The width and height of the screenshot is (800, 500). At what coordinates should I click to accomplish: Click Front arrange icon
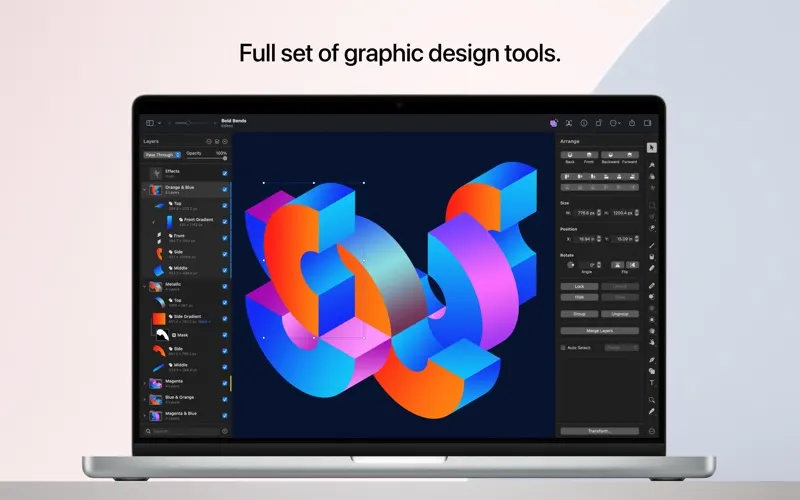coord(589,155)
